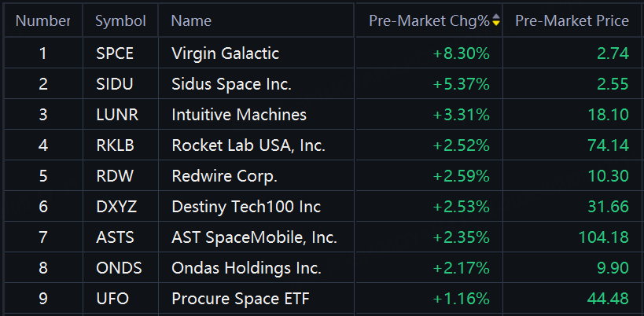Select AST SpaceMobile, Inc. name
This screenshot has height=316, width=644.
(x=254, y=237)
